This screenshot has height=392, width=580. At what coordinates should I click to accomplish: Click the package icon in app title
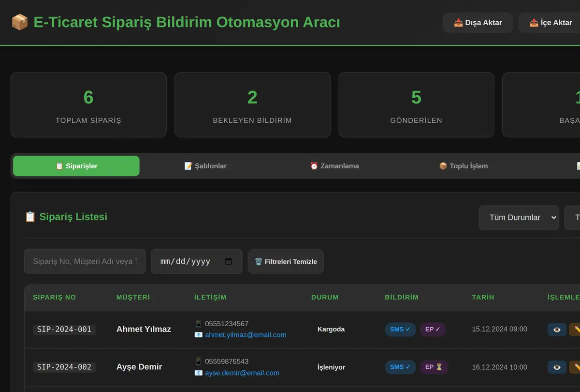20,22
